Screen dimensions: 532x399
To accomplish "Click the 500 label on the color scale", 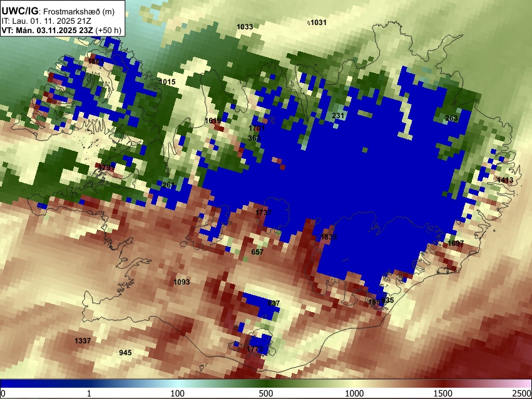I will [265, 393].
